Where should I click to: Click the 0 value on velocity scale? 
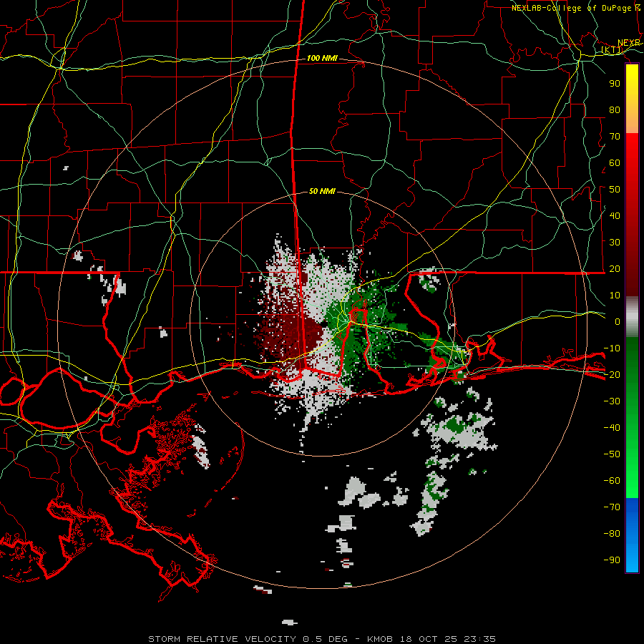[x=618, y=322]
